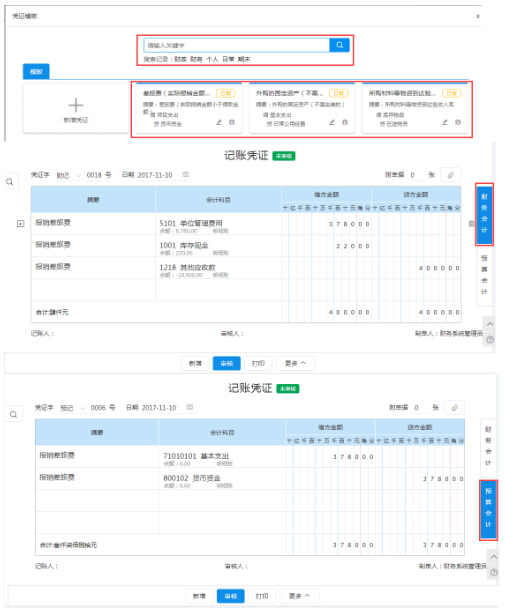Switch to 预算会计 side tab on second voucher
This screenshot has height=612, width=505.
tap(488, 509)
